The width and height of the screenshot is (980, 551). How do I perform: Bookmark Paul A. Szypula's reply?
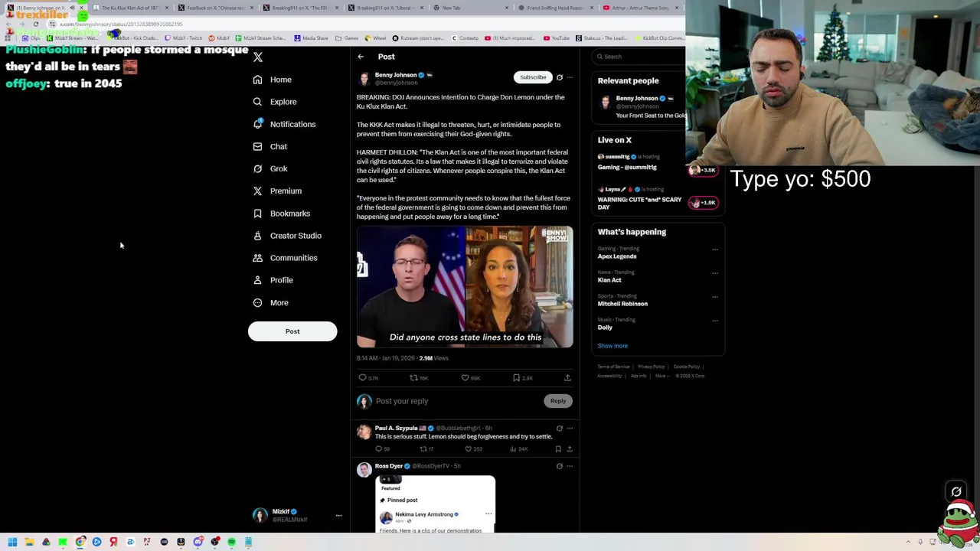point(558,449)
